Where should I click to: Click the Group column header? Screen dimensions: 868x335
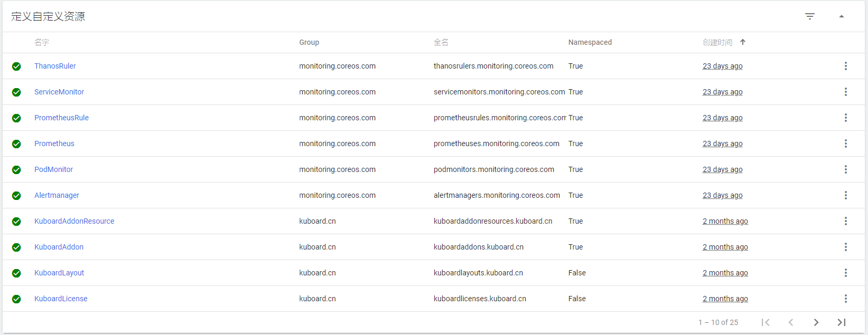309,42
